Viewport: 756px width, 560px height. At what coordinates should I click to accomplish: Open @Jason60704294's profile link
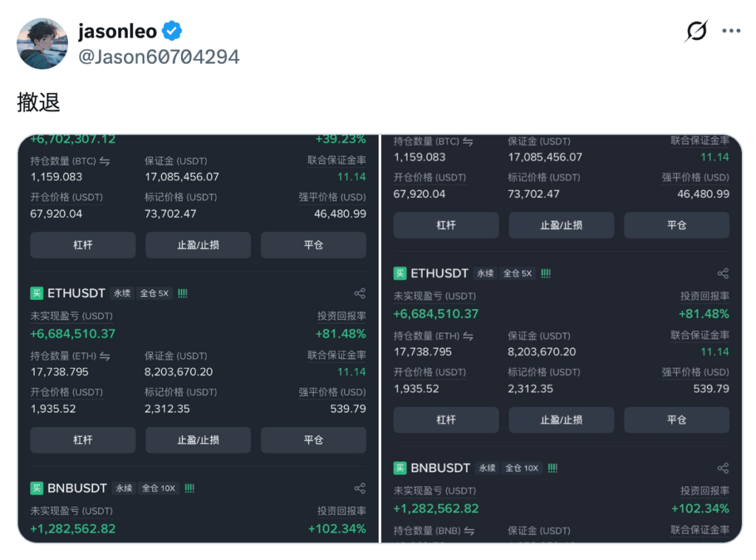pos(159,56)
